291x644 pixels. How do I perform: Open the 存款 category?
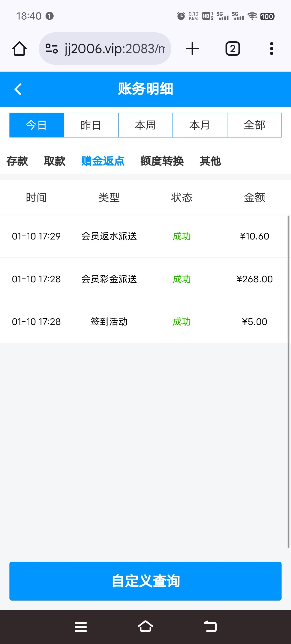17,161
